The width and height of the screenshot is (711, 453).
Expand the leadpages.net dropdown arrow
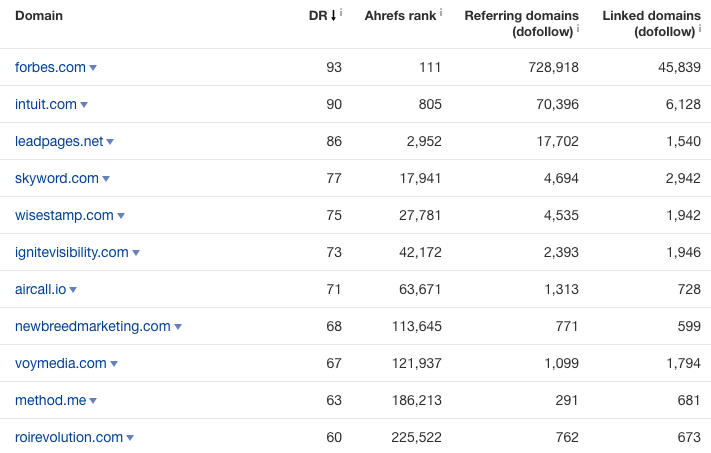click(x=110, y=142)
